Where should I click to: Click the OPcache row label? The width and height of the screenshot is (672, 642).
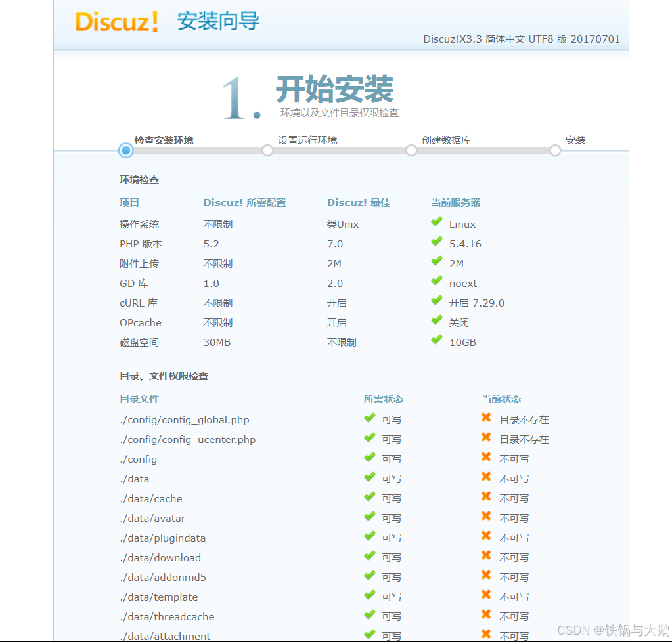(x=141, y=323)
